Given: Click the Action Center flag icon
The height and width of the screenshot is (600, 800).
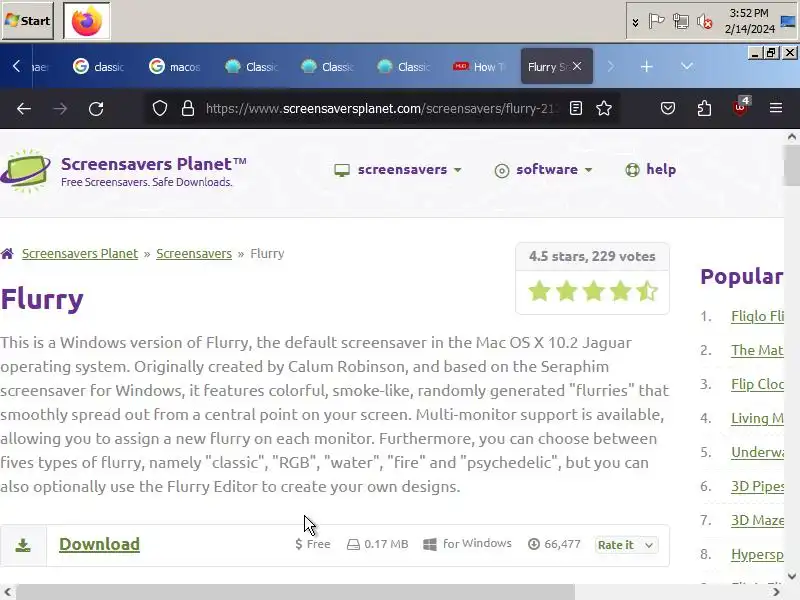Looking at the screenshot, I should [x=656, y=21].
